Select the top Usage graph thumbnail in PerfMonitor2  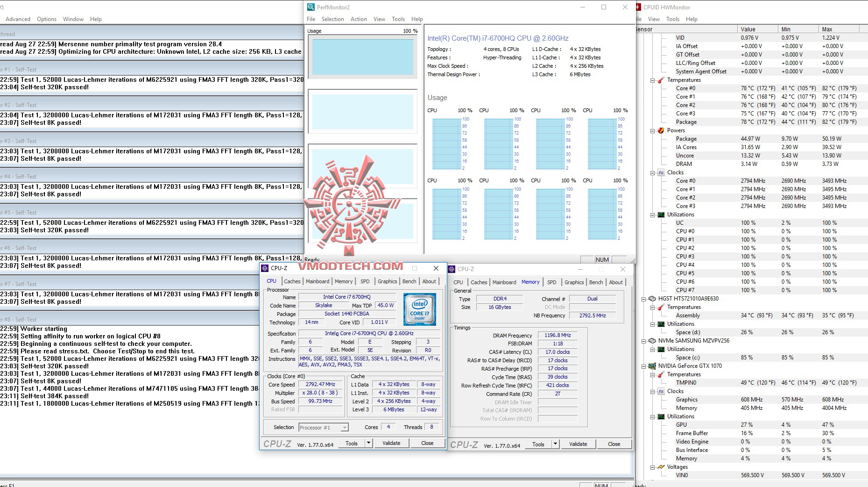tap(362, 57)
